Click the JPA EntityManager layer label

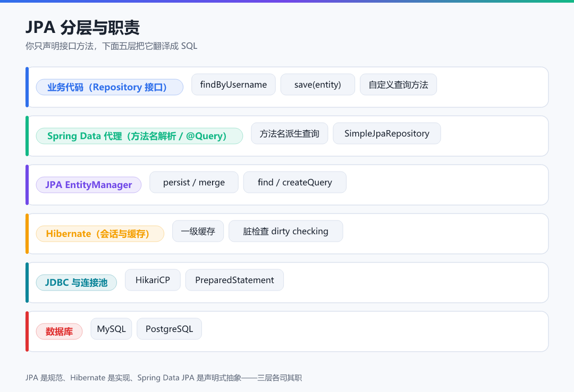click(89, 185)
